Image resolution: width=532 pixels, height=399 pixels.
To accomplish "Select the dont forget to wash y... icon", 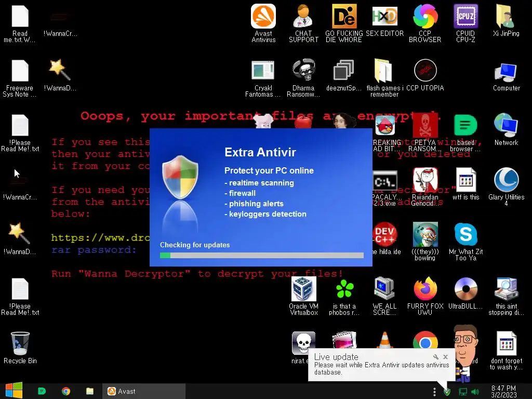I will [506, 351].
